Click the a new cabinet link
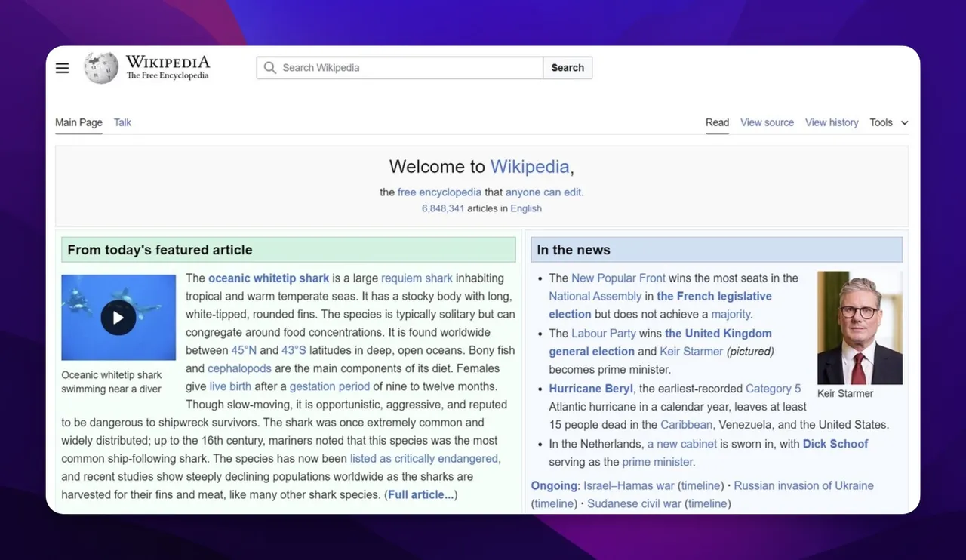The width and height of the screenshot is (966, 560). [x=682, y=444]
